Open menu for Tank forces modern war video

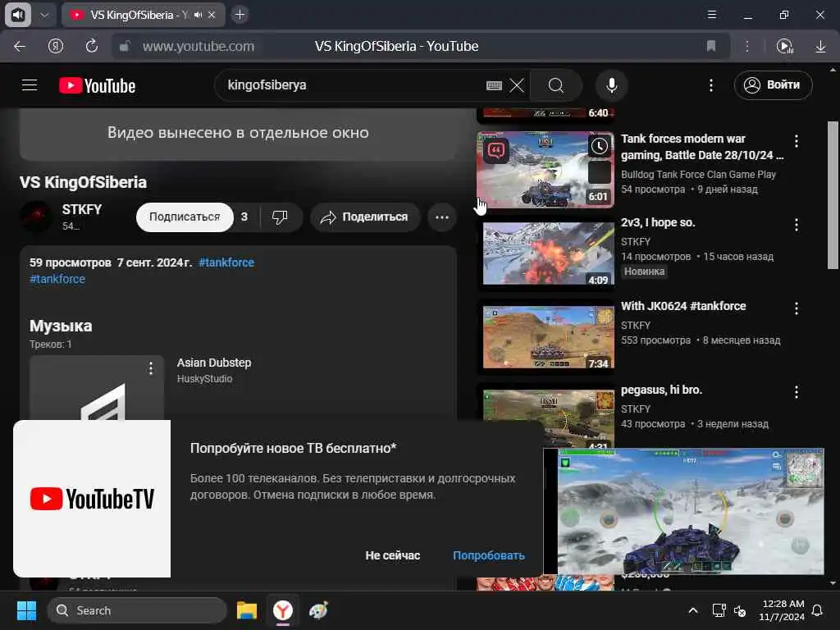(x=797, y=141)
